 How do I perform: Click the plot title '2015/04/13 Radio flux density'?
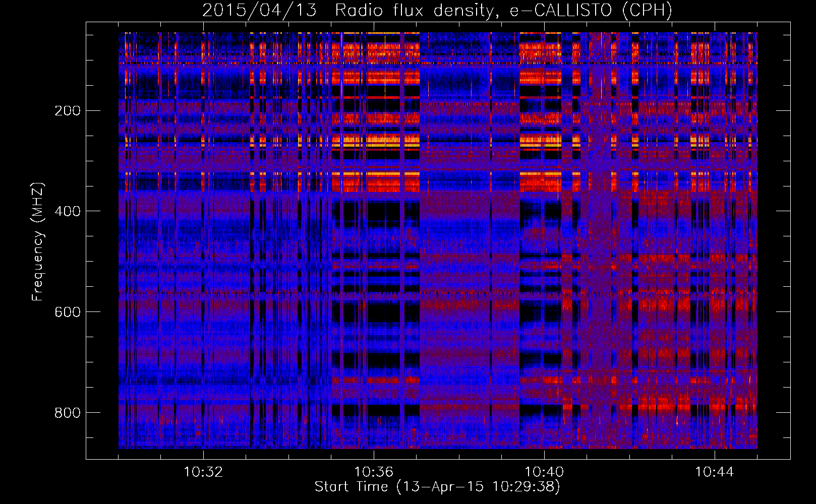[x=437, y=10]
